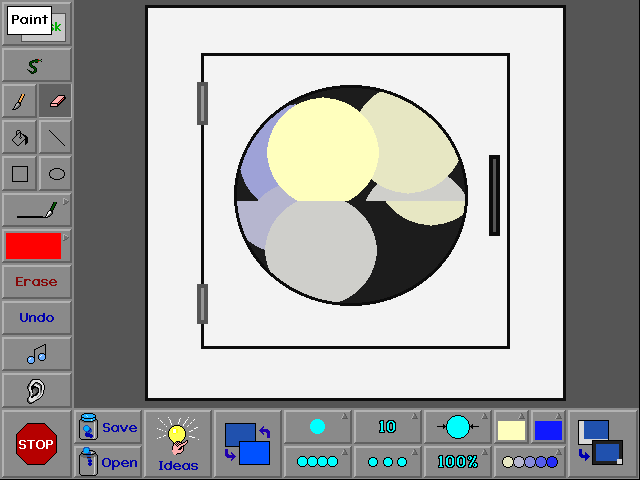Click the stacked screens icon with arrow
This screenshot has width=640, height=480.
click(x=600, y=444)
